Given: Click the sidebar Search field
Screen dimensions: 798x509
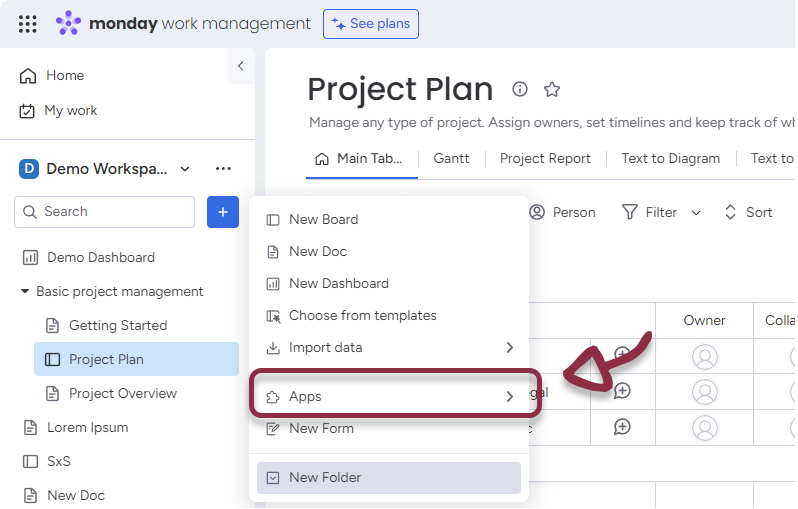Looking at the screenshot, I should tap(104, 212).
